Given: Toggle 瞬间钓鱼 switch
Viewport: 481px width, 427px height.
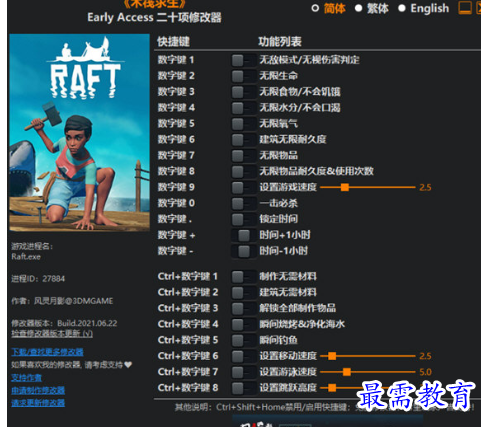Looking at the screenshot, I should click(244, 340).
